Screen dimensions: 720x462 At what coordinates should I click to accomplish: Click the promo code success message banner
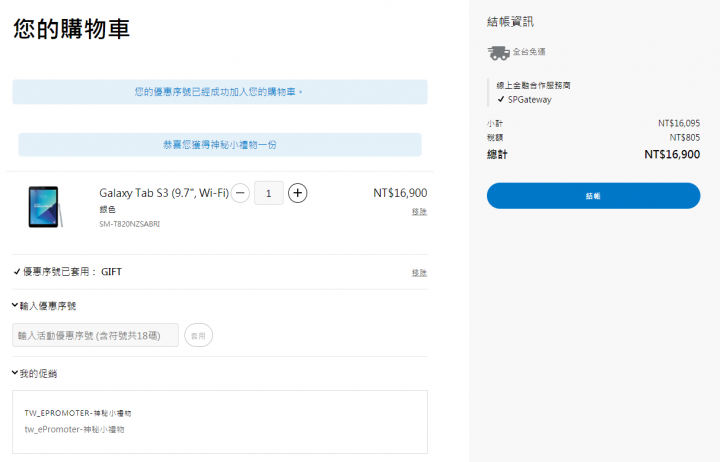pos(220,92)
